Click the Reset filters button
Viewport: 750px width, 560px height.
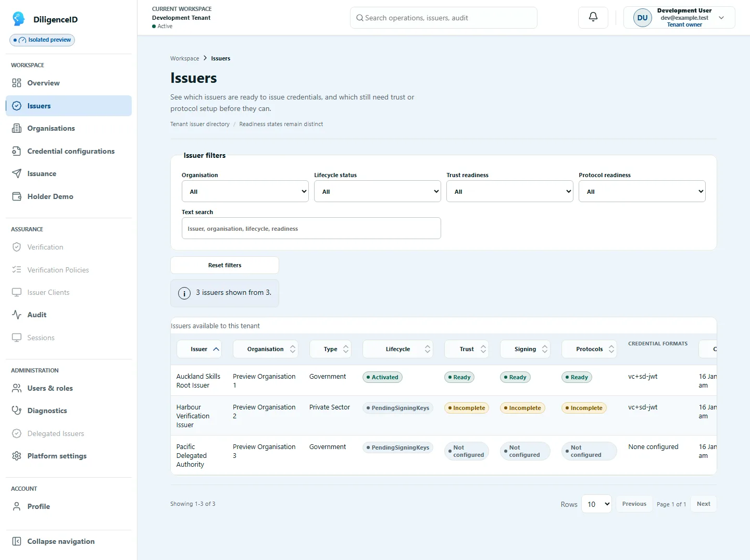[x=224, y=265]
